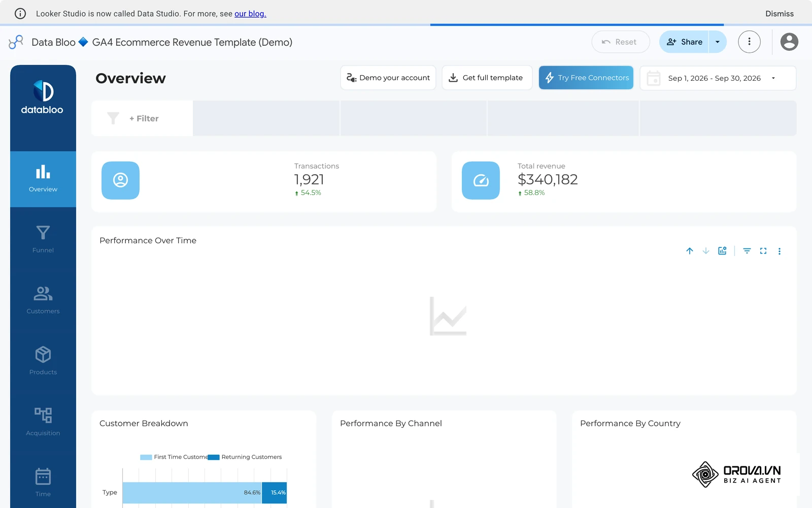Click the Transactions card user icon

(120, 180)
